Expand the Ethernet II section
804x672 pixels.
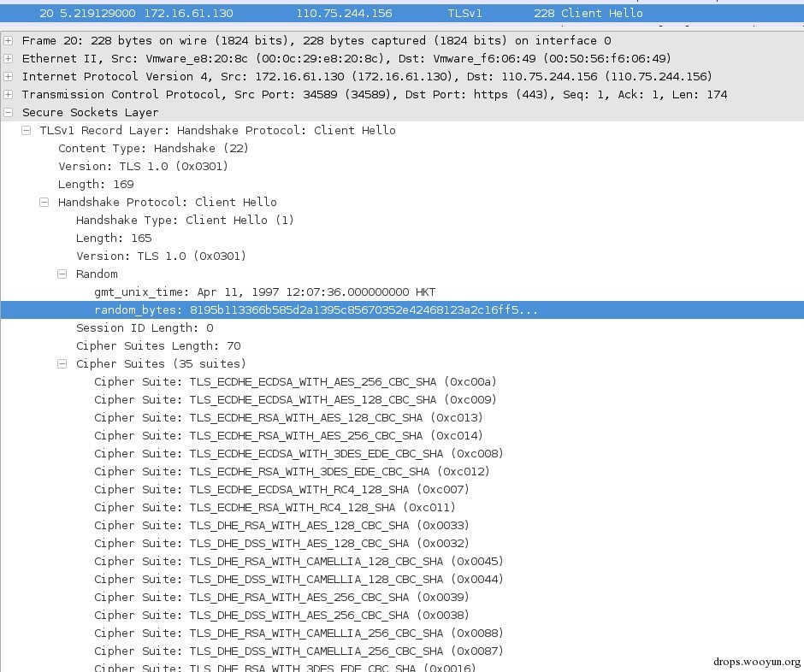tap(9, 58)
